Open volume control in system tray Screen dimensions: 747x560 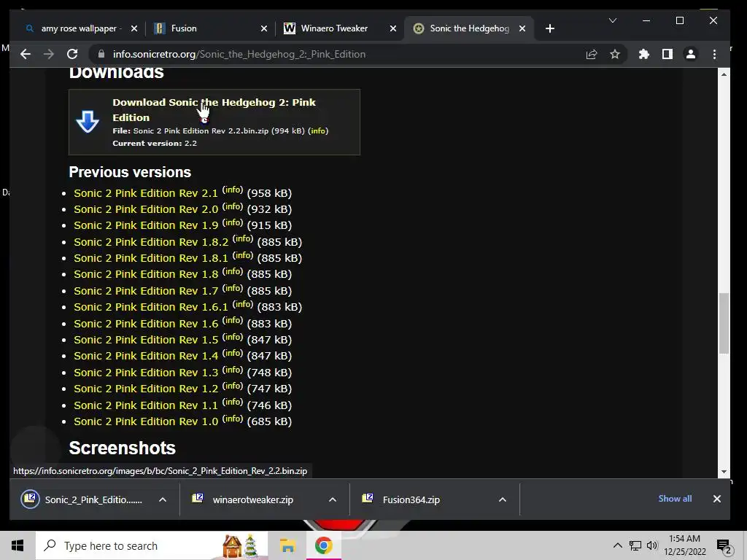tap(652, 545)
